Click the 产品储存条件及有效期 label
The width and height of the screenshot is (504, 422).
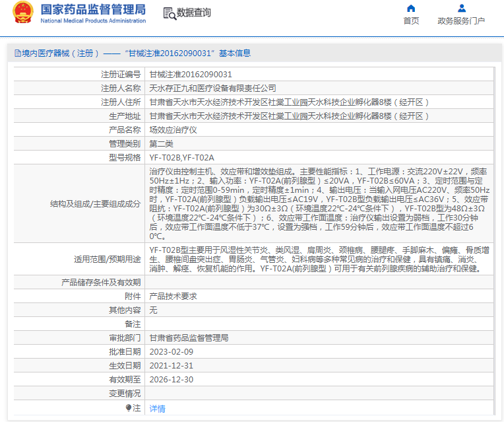[x=101, y=282]
